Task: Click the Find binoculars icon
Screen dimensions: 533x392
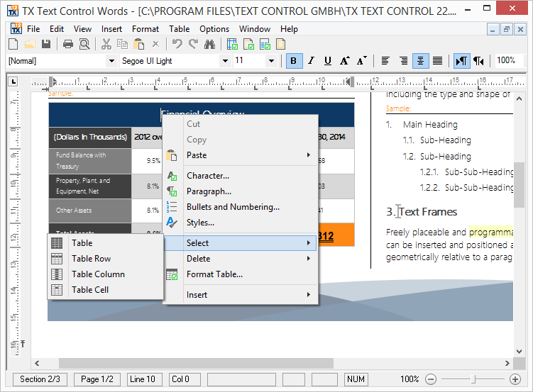Action: click(x=209, y=44)
